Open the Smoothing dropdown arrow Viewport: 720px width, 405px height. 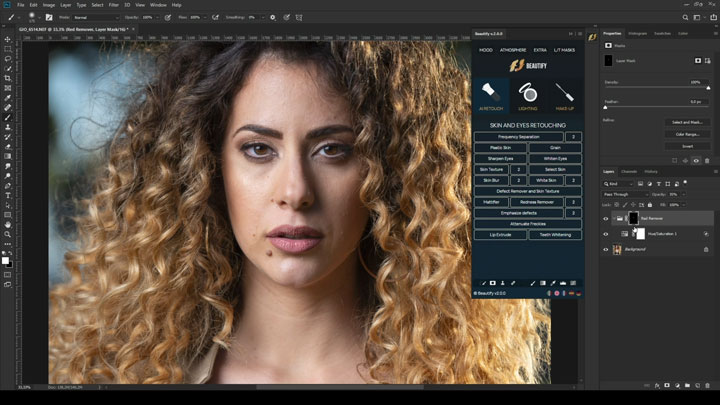[263, 17]
